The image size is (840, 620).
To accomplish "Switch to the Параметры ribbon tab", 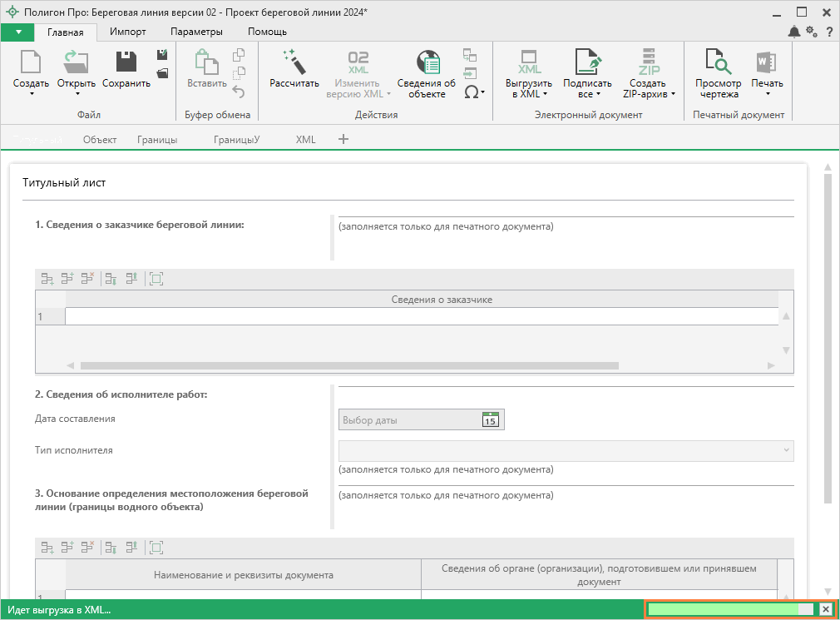I will coord(196,32).
